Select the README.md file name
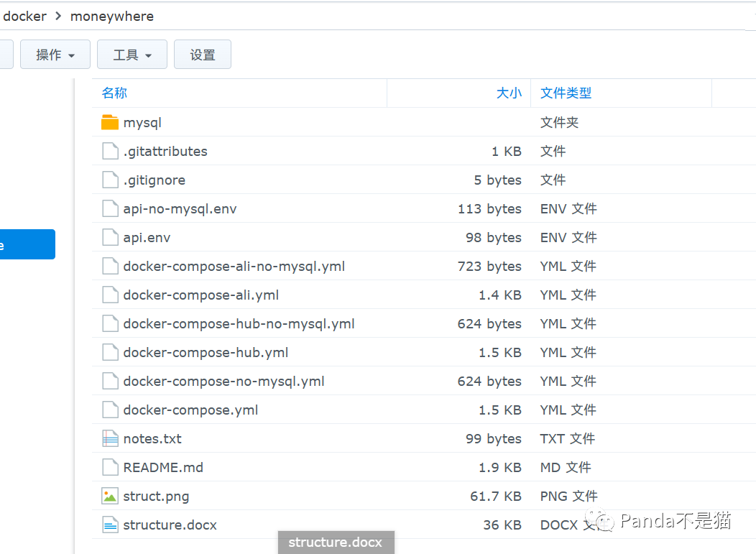Image resolution: width=756 pixels, height=554 pixels. (x=163, y=467)
